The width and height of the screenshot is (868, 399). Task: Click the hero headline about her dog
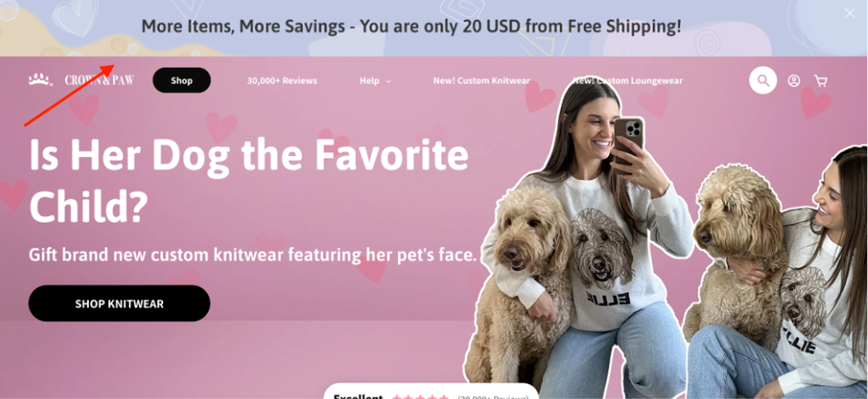[x=248, y=180]
